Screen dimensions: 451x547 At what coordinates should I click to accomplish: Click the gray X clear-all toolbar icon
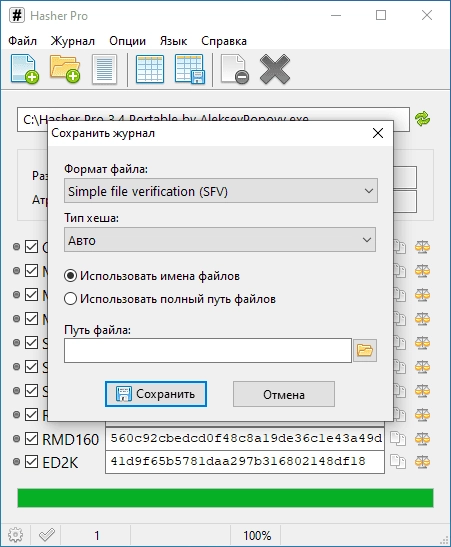(x=275, y=69)
